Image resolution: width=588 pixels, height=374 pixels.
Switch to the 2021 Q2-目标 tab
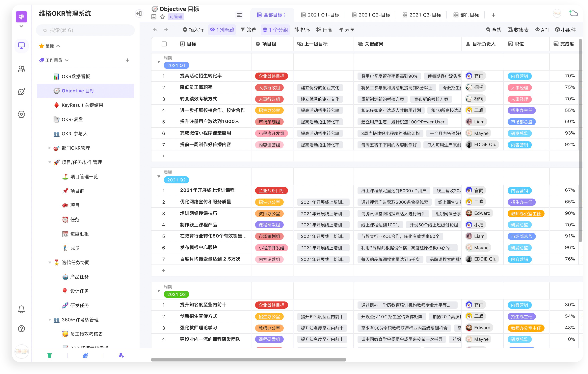coord(371,15)
